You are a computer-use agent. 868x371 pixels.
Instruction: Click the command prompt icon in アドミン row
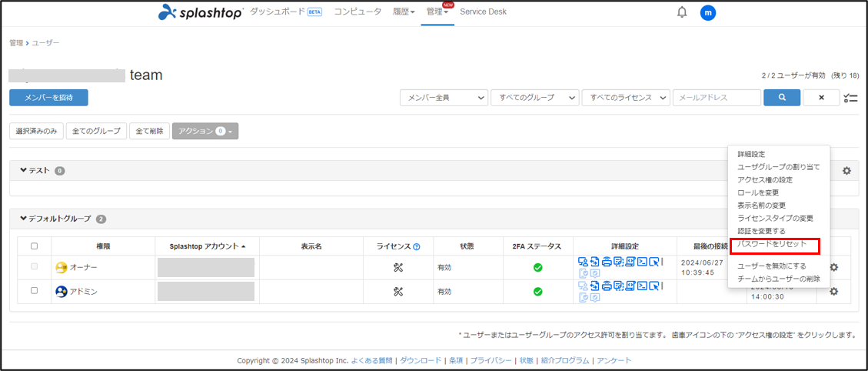tap(642, 286)
